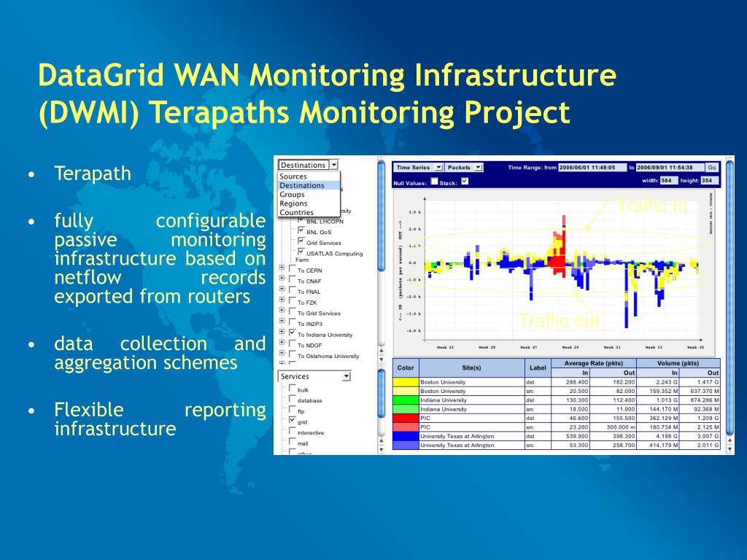Image resolution: width=747 pixels, height=560 pixels.
Task: Click yellow swatch for Boston University dst
Action: tap(406, 382)
